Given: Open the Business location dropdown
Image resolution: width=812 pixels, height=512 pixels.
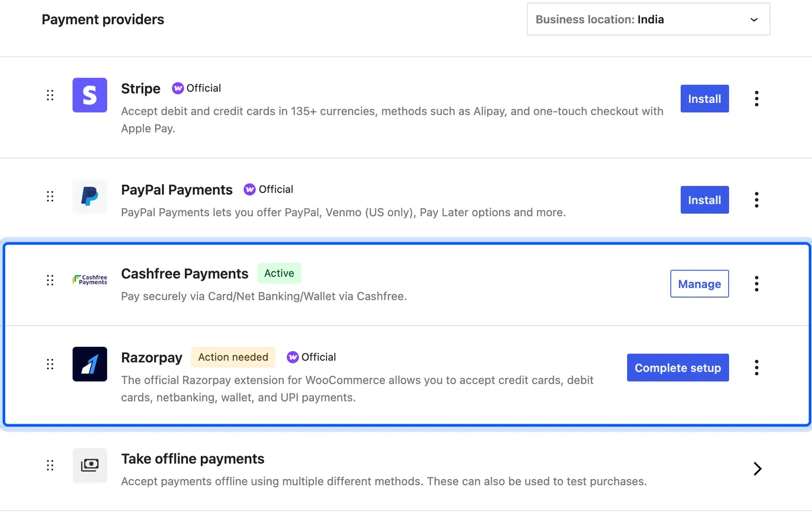Looking at the screenshot, I should [x=648, y=19].
